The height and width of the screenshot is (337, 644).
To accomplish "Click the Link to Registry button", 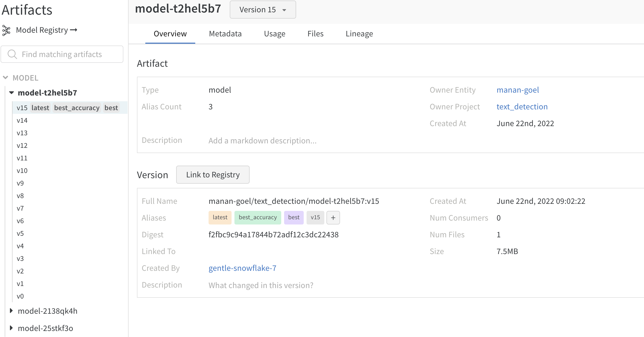I will (x=212, y=175).
